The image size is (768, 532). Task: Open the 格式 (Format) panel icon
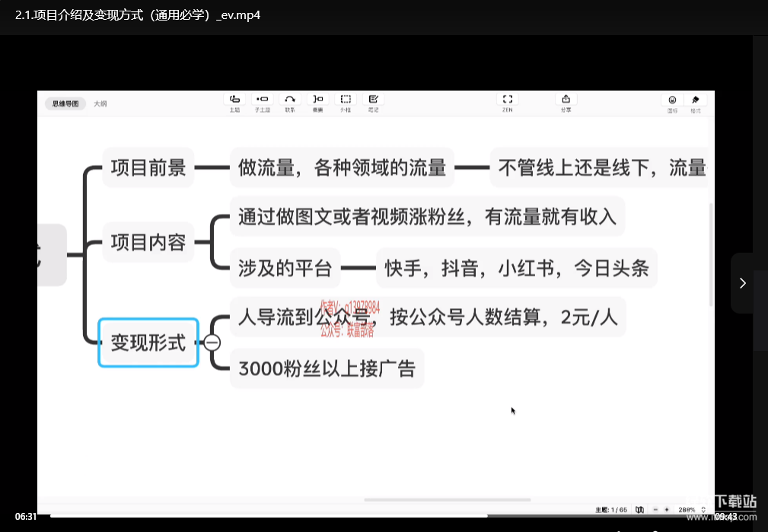696,100
